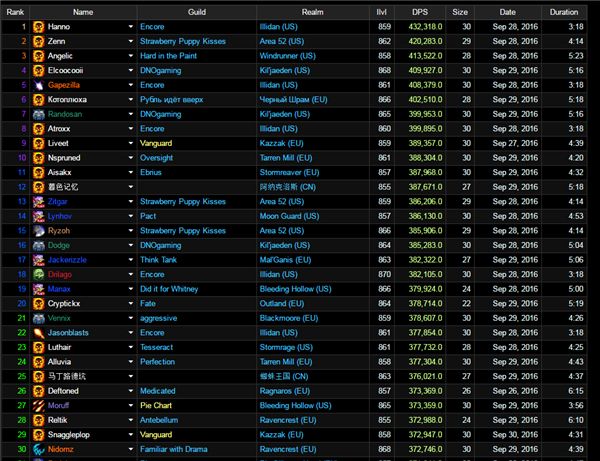Sort by the Ilvl column header
This screenshot has height=461, width=600.
pos(382,12)
